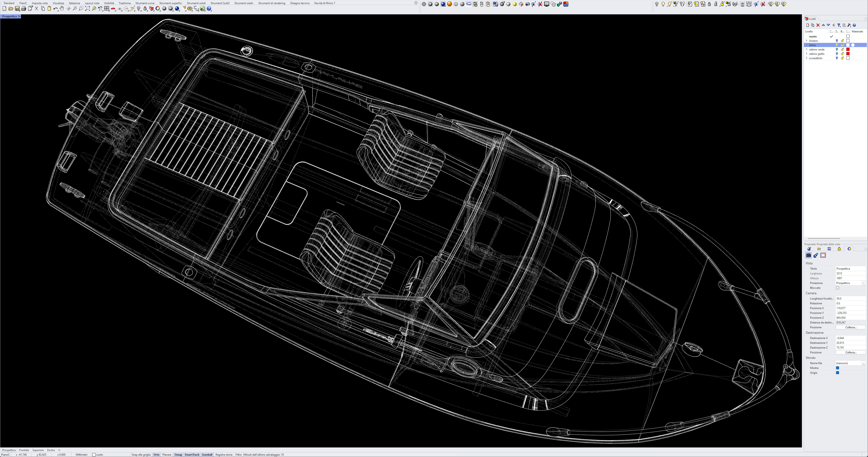The image size is (868, 457).
Task: Delete layer with the red X icon
Action: coord(818,25)
